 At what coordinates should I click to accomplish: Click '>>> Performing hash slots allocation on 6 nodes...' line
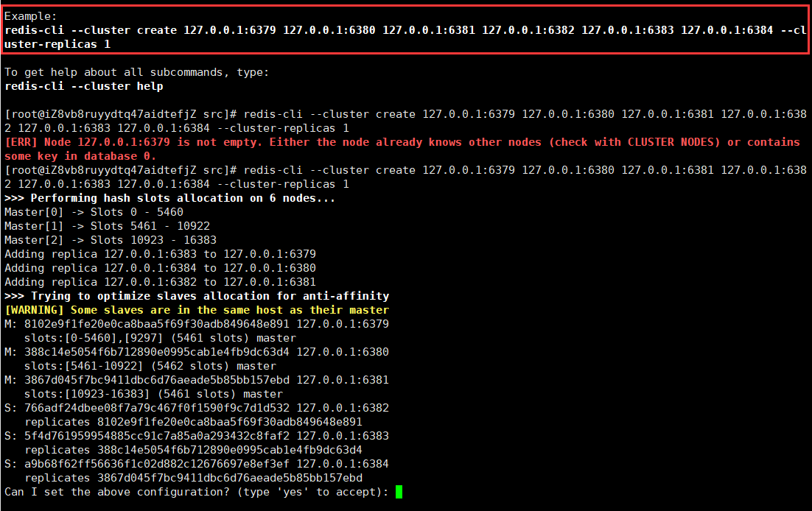tap(170, 198)
